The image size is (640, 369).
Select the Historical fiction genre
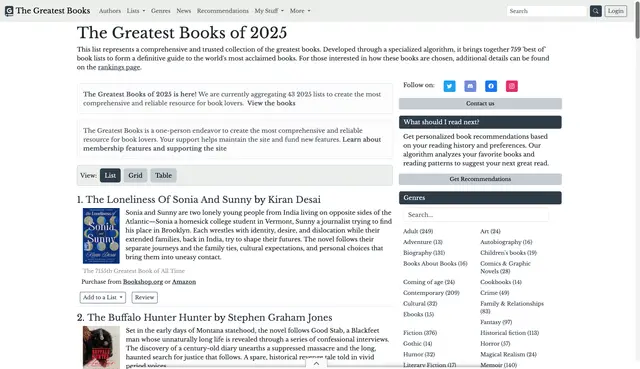coord(509,333)
